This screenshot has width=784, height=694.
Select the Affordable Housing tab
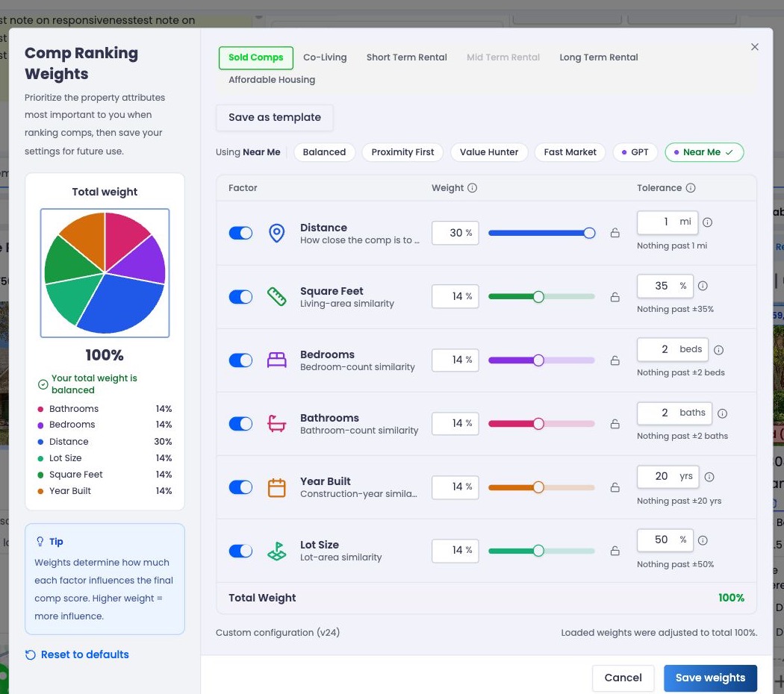click(272, 80)
